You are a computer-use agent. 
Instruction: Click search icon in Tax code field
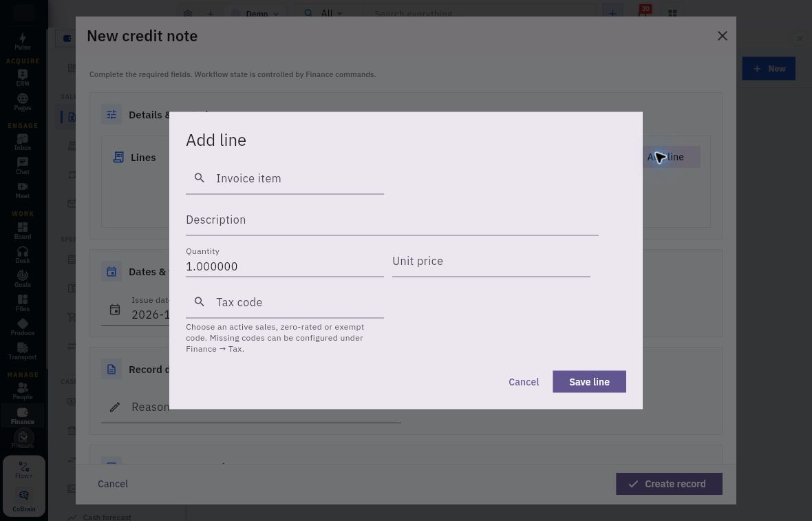click(199, 301)
